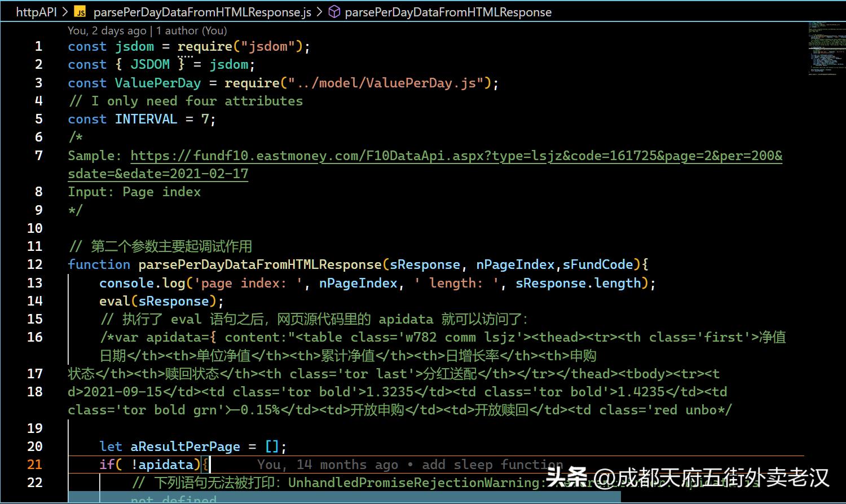Select line number 7 in the gutter

click(38, 155)
